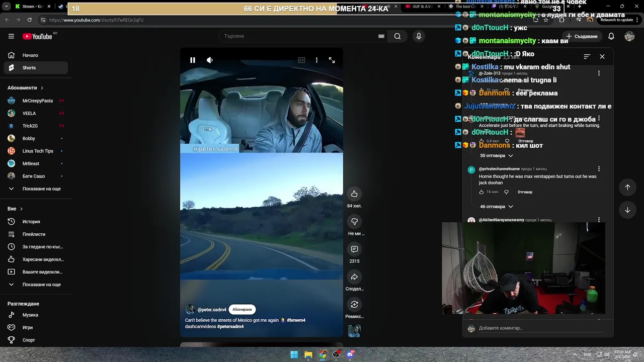Share the short video
The width and height of the screenshot is (644, 362).
point(354,277)
